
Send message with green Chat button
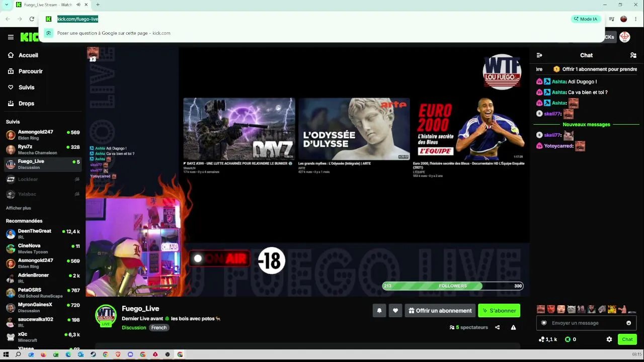[627, 339]
